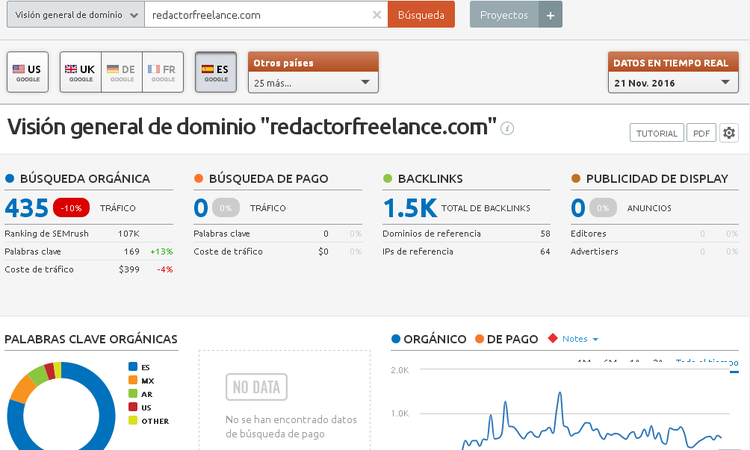Open paid search traffic value 0
The image size is (750, 450).
(x=201, y=208)
